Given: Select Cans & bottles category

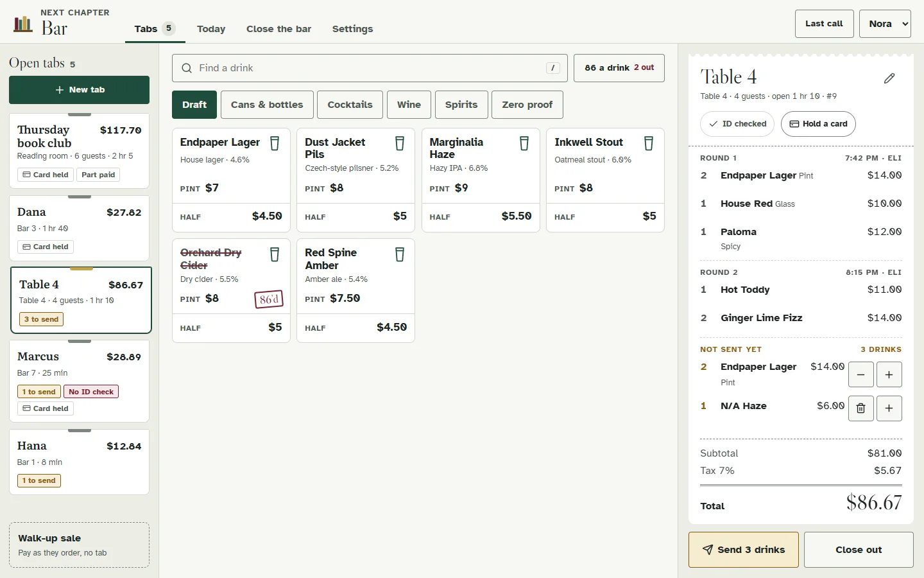Looking at the screenshot, I should click(x=267, y=105).
